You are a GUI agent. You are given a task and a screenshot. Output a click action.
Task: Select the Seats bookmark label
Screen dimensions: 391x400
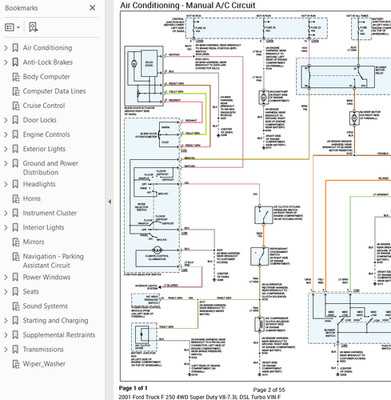coord(31,292)
